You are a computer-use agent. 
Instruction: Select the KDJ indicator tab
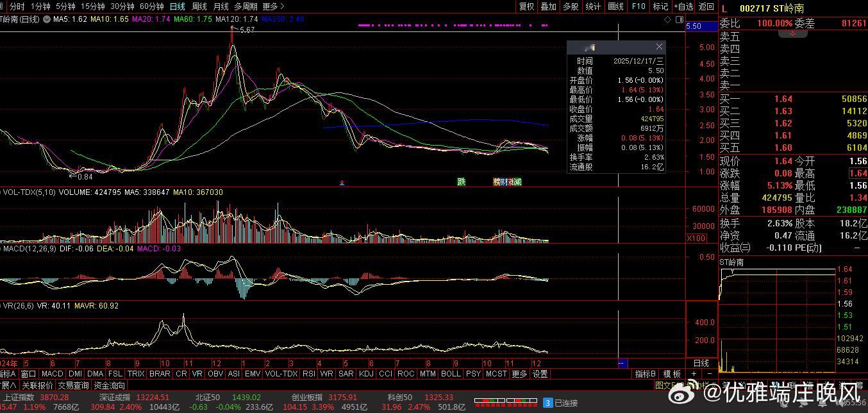(366, 374)
